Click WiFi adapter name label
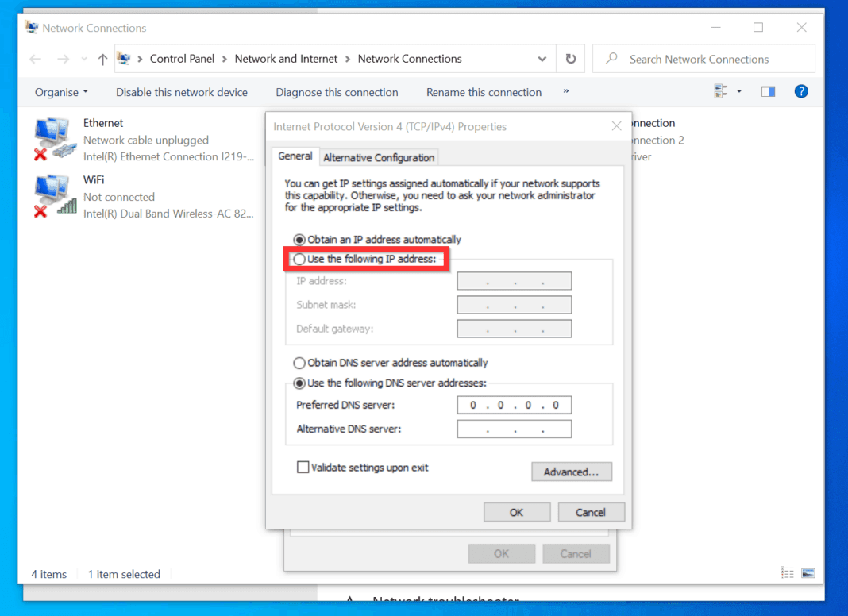Screen dimensions: 848x616 coord(94,179)
